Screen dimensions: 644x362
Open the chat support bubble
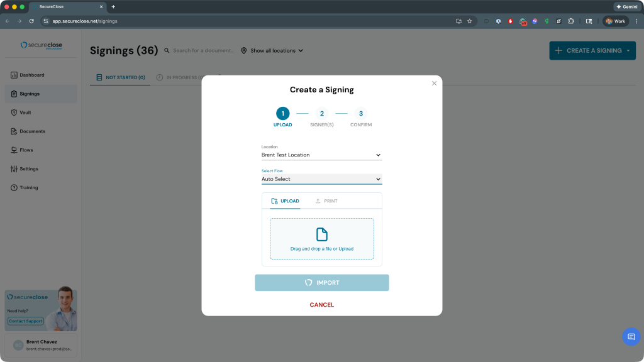coord(631,337)
